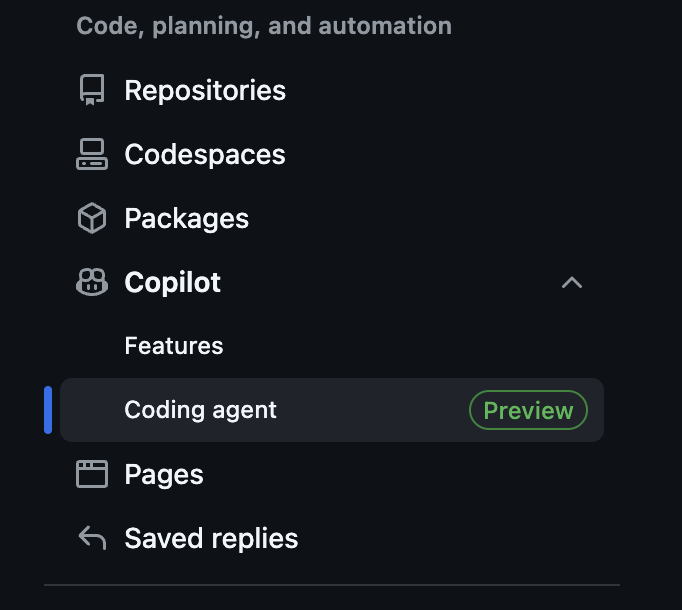Go to Codespaces settings text link
The width and height of the screenshot is (682, 610).
tap(205, 155)
